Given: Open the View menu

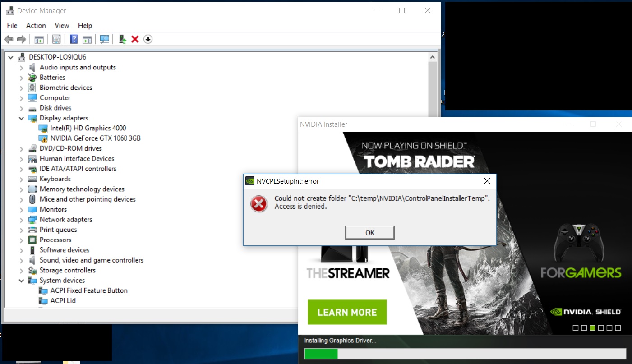Looking at the screenshot, I should [62, 25].
